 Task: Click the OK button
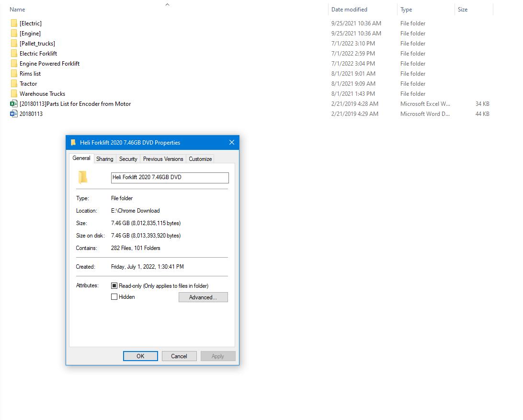[140, 356]
